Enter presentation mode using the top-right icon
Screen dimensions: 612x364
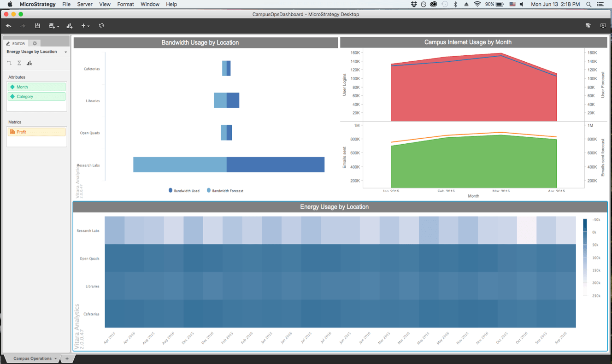tap(603, 26)
